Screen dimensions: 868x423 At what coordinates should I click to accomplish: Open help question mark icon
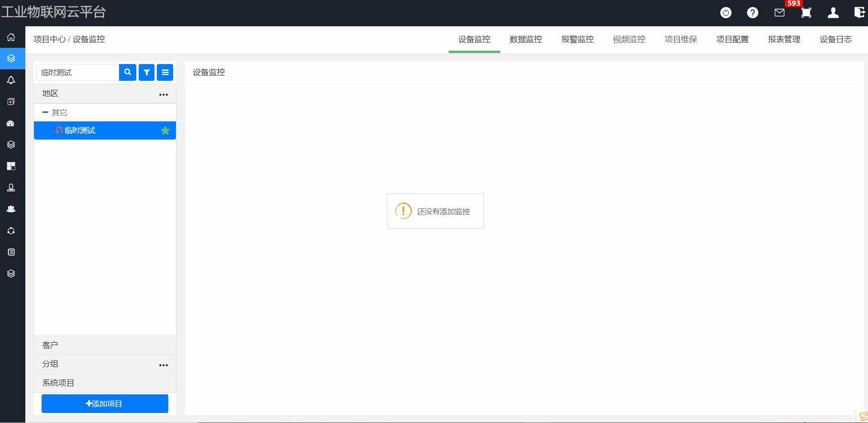click(753, 13)
